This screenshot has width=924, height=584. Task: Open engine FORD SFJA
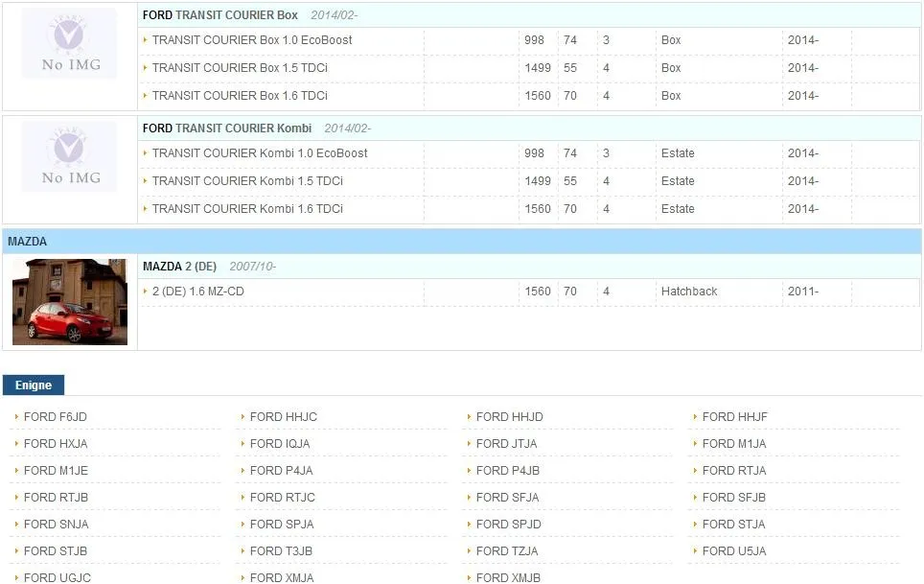[x=507, y=498]
